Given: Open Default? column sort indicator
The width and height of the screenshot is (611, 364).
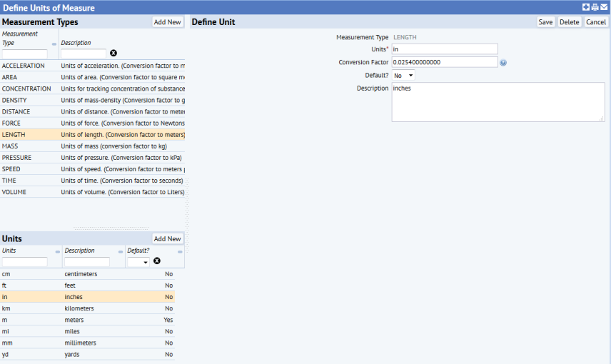Looking at the screenshot, I should (x=180, y=252).
